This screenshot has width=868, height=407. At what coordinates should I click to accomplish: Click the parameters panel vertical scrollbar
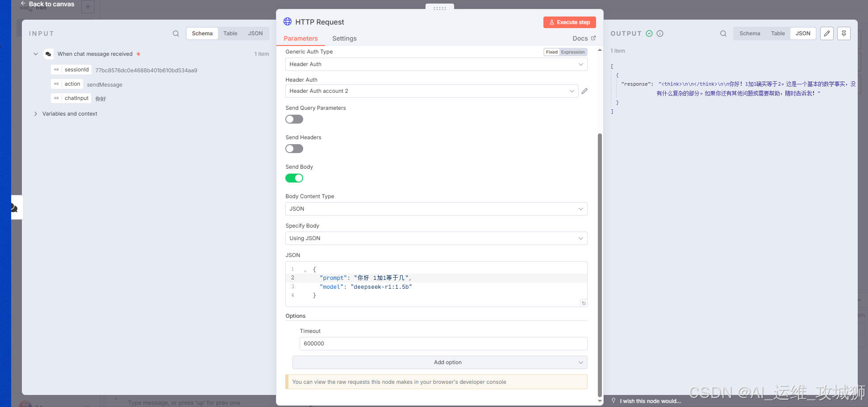(600, 265)
